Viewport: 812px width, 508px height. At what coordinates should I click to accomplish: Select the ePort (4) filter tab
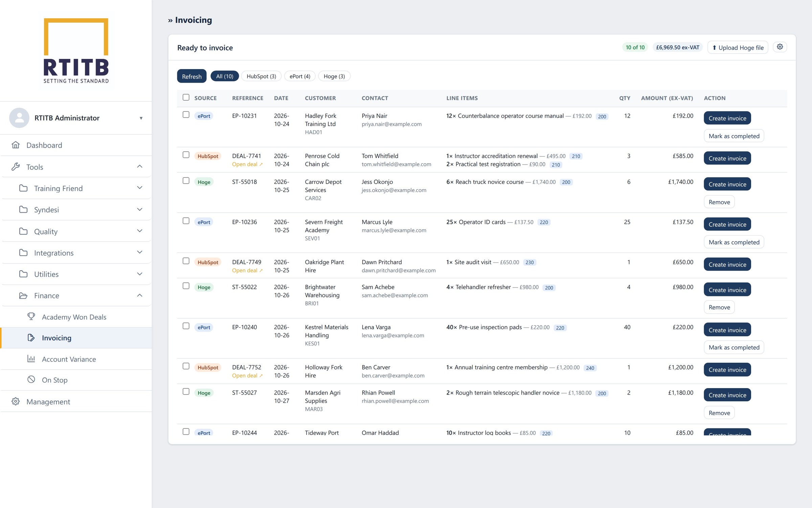coord(300,76)
